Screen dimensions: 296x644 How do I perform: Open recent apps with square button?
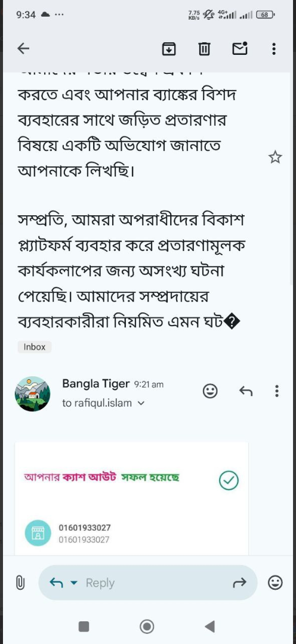click(x=84, y=626)
